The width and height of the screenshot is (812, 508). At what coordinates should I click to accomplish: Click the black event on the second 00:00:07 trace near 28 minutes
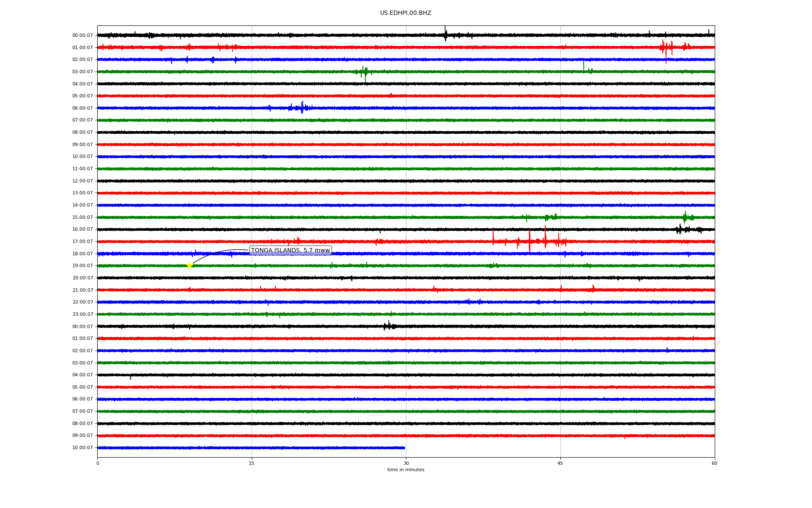point(389,326)
